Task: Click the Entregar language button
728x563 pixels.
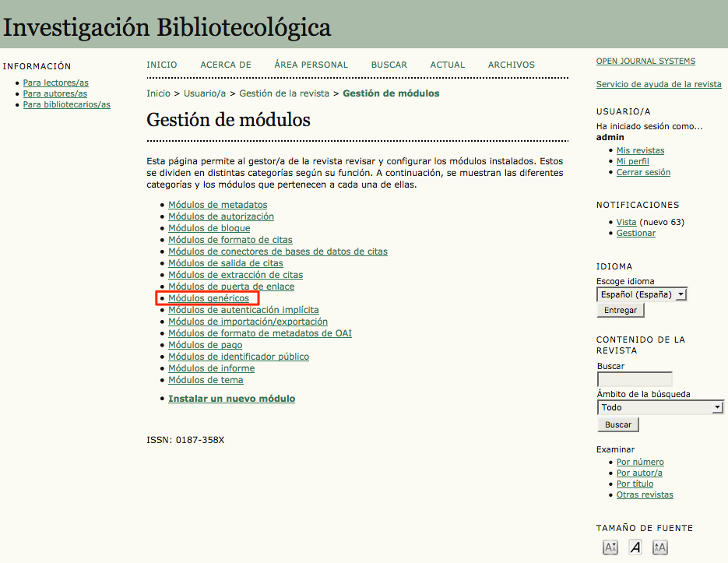Action: (621, 310)
